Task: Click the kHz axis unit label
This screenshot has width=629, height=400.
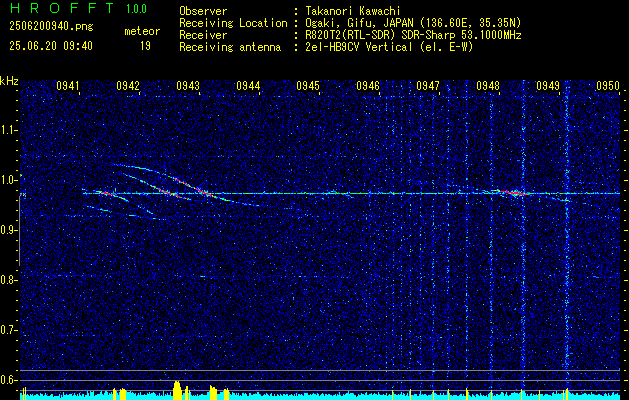Action: [x=9, y=81]
